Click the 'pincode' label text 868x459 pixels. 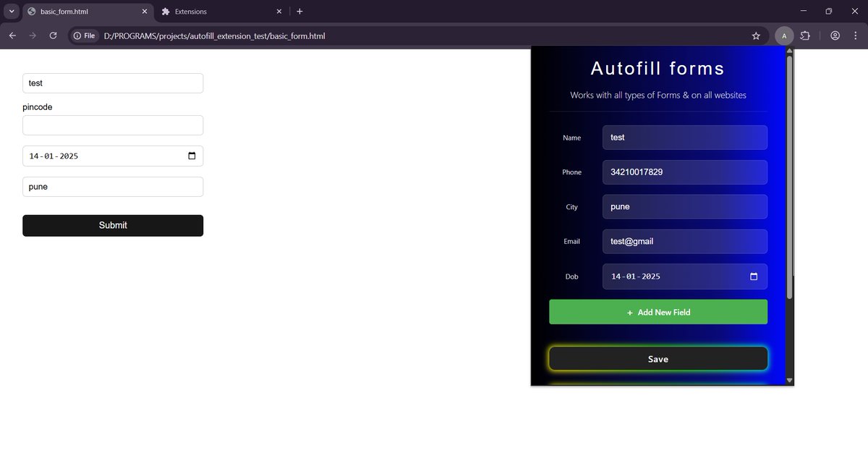click(x=38, y=107)
